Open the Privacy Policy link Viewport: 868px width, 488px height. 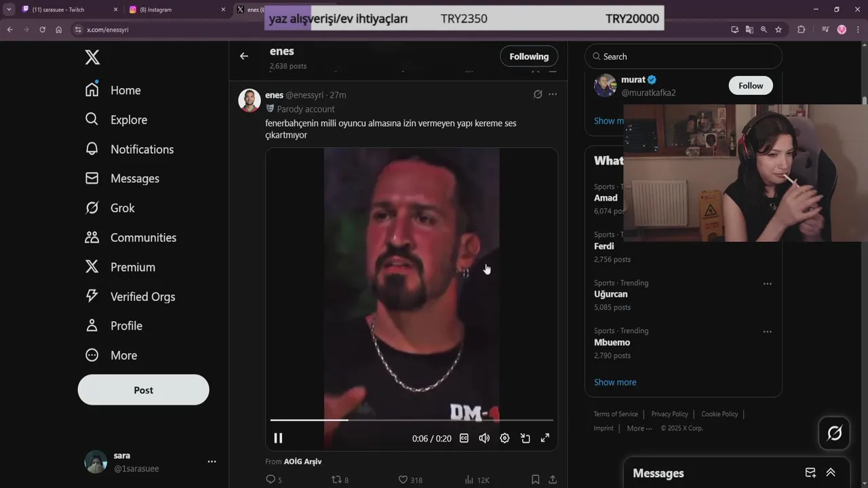(669, 414)
